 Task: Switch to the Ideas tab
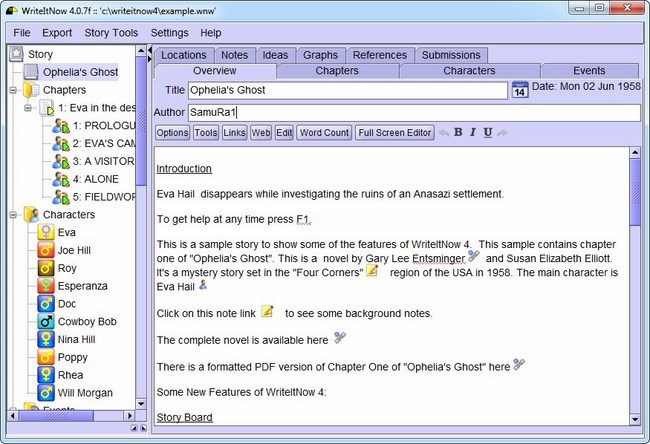pyautogui.click(x=275, y=55)
